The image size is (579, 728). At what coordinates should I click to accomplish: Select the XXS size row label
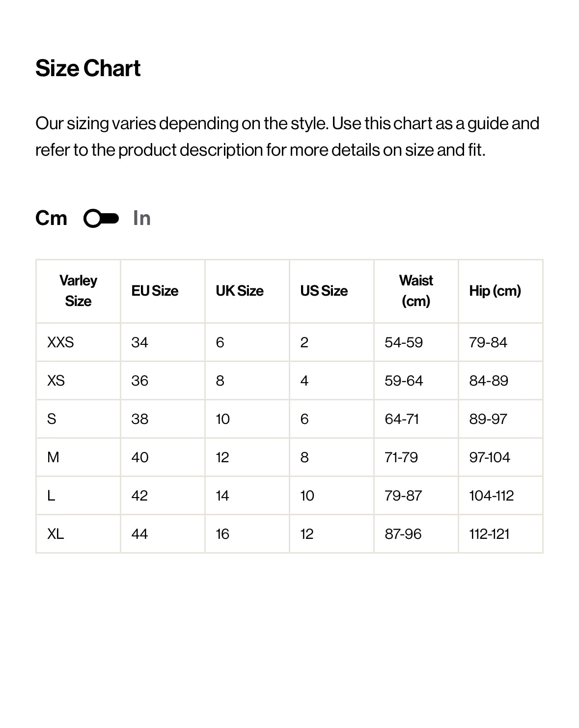(60, 342)
